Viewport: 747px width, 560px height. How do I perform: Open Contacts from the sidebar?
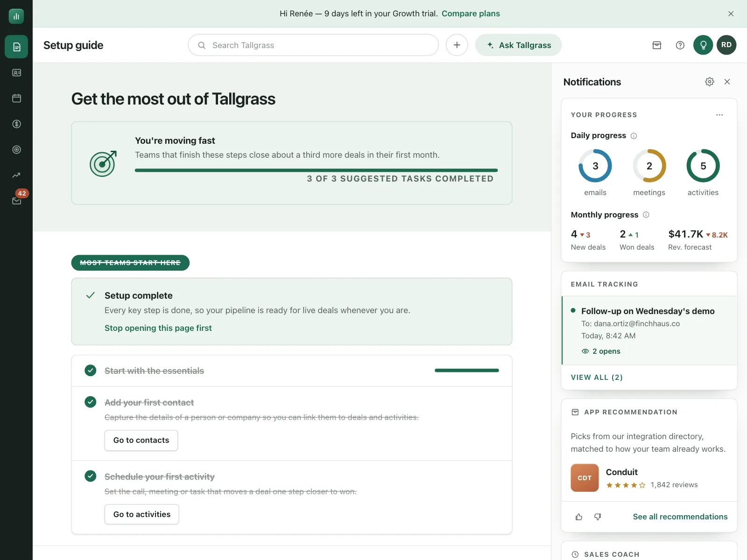tap(16, 73)
